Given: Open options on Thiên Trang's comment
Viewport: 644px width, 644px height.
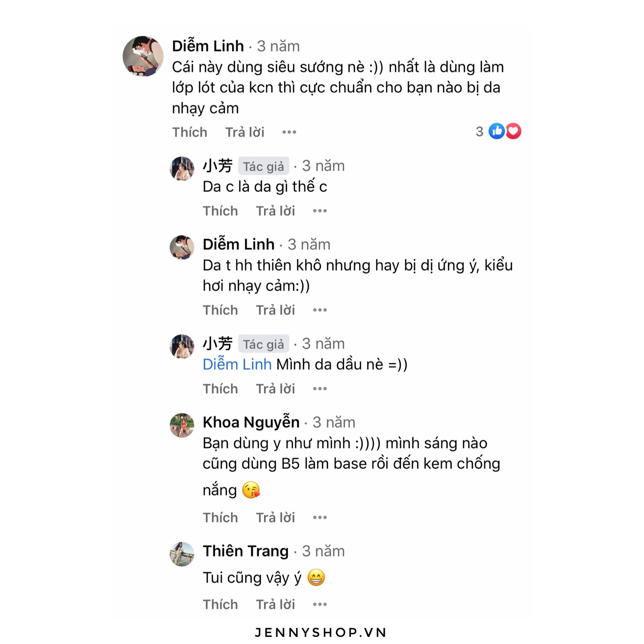Looking at the screenshot, I should click(320, 604).
